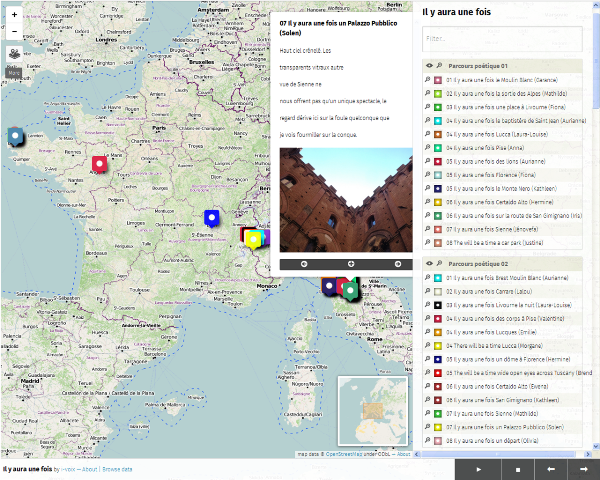Viewport: 600px width, 480px height.
Task: Open the map layers control icon
Action: coord(15,54)
